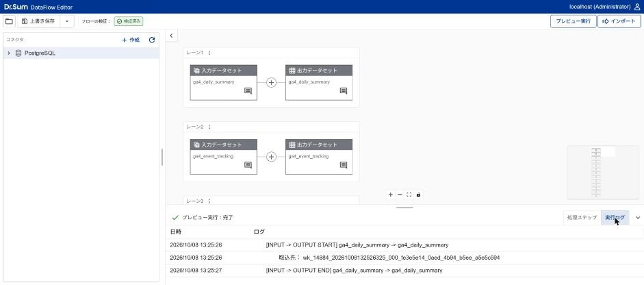This screenshot has width=644, height=285.
Task: Open comment on レーン1 input dataset
Action: point(248,91)
